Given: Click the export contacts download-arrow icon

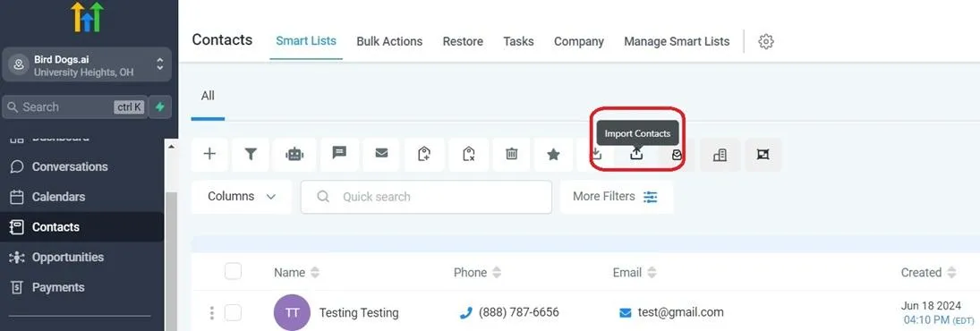Looking at the screenshot, I should [x=596, y=154].
